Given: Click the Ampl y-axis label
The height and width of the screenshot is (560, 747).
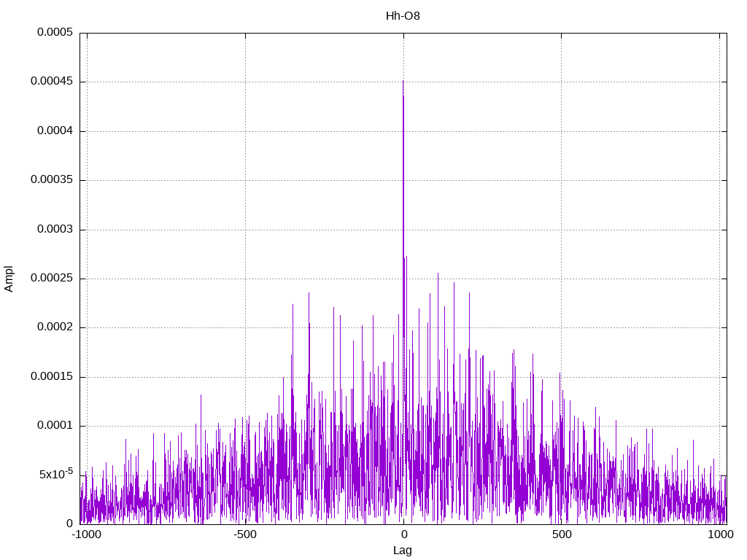Looking at the screenshot, I should click(x=9, y=279).
